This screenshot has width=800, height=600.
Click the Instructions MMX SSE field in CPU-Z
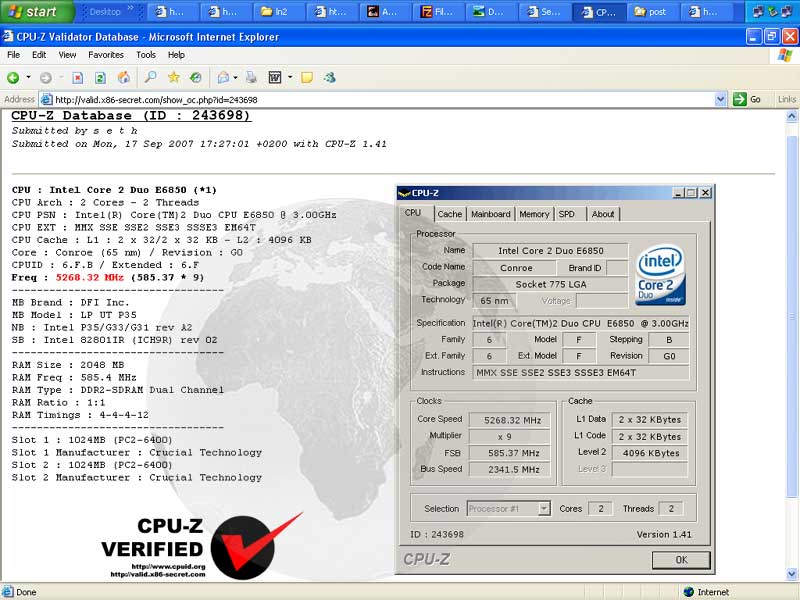pos(581,372)
